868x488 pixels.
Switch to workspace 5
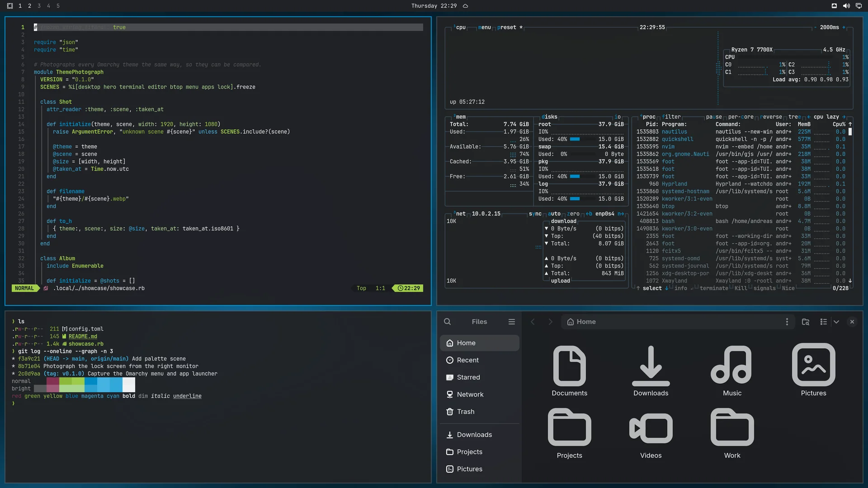coord(58,6)
